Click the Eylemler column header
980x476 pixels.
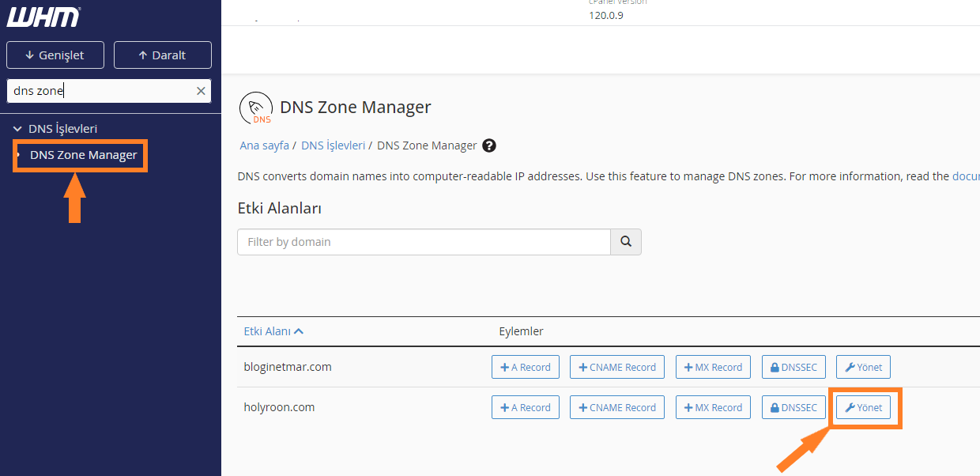point(521,331)
